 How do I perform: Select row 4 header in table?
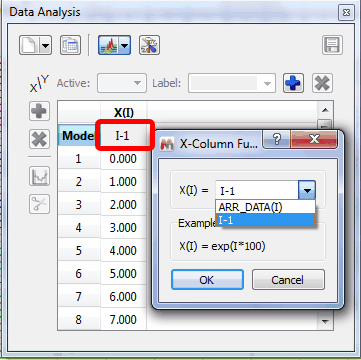point(79,228)
